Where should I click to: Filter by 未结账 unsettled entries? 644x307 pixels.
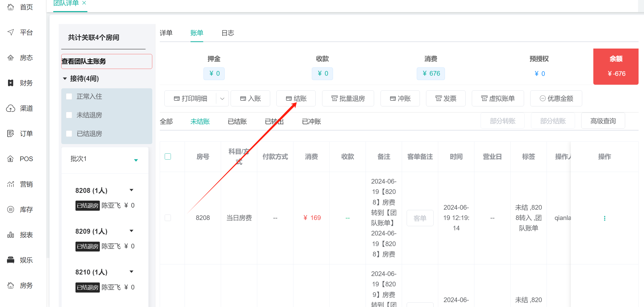point(200,121)
